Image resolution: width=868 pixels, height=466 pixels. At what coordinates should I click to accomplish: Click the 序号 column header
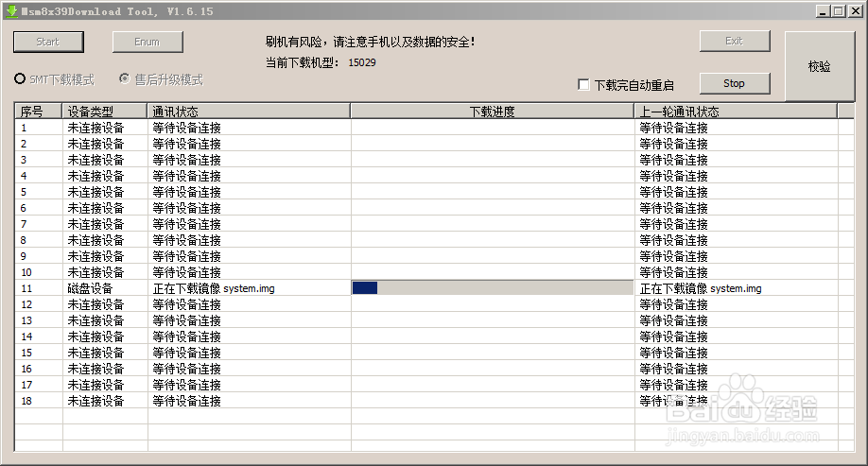click(x=38, y=112)
